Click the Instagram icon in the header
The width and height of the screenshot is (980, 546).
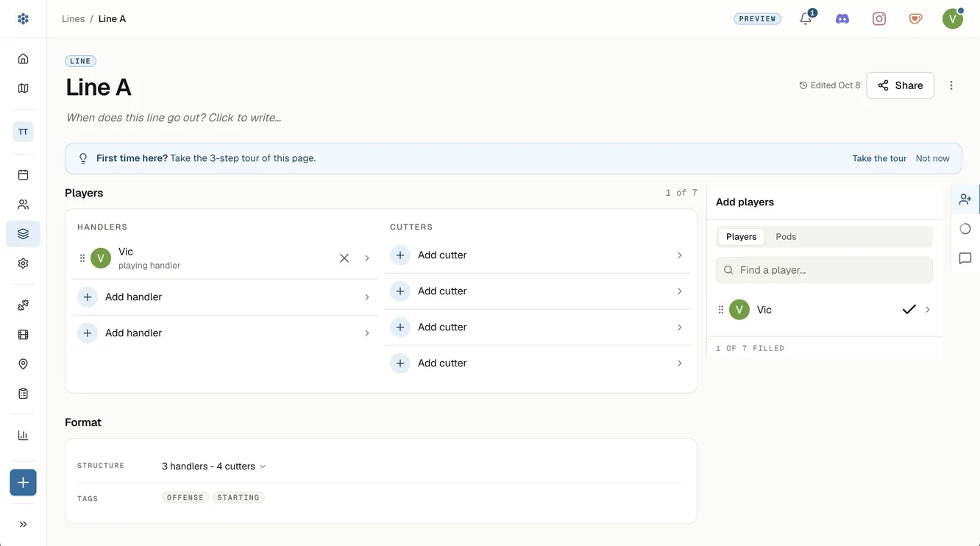point(879,19)
